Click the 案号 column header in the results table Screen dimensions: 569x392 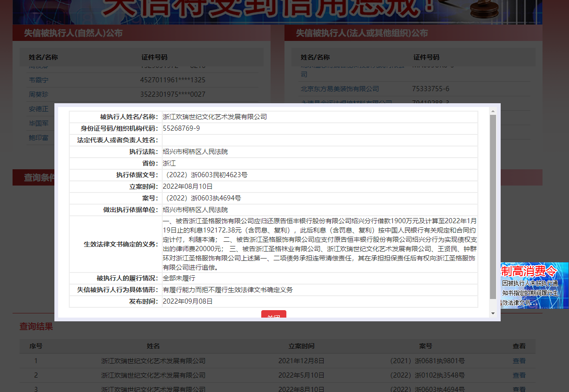pos(425,346)
